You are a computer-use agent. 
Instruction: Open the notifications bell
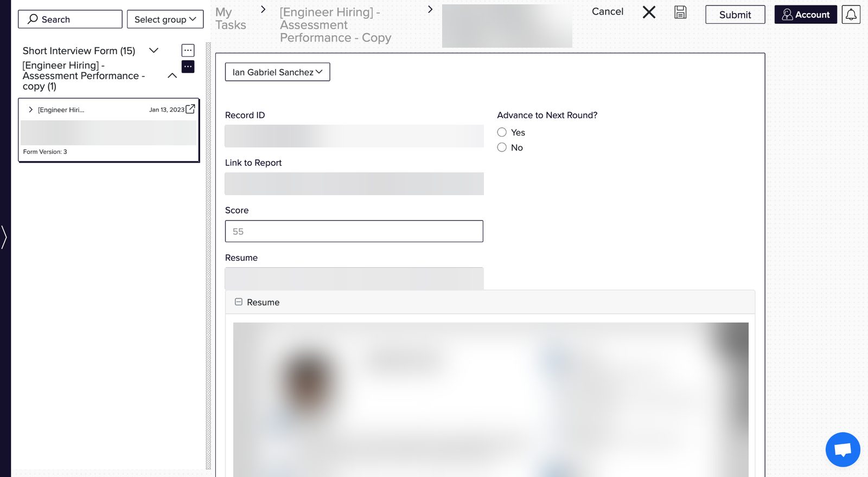point(851,15)
